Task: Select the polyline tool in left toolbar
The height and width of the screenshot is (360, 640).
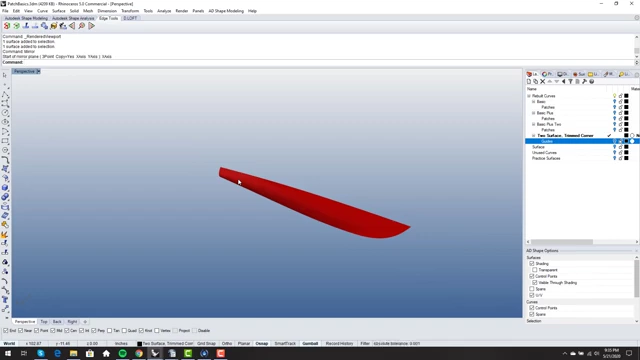Action: pyautogui.click(x=5, y=95)
